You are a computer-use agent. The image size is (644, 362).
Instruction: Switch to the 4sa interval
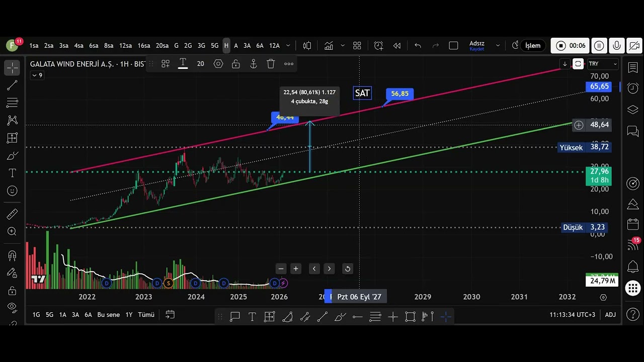[x=79, y=46]
